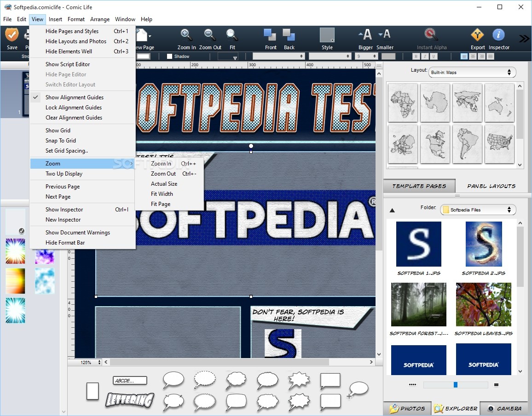Set left text alignment button
The width and height of the screenshot is (532, 416).
point(464,56)
